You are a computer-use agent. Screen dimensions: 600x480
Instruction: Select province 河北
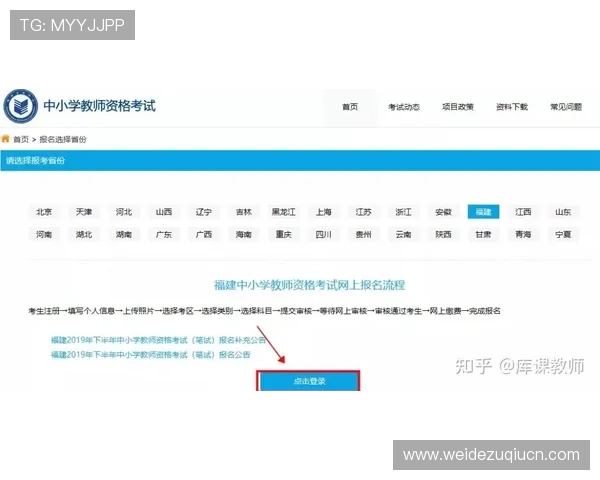124,212
